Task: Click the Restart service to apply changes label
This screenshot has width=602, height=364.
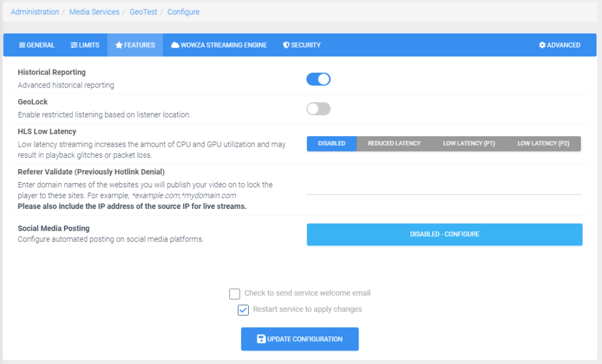Action: click(x=307, y=309)
